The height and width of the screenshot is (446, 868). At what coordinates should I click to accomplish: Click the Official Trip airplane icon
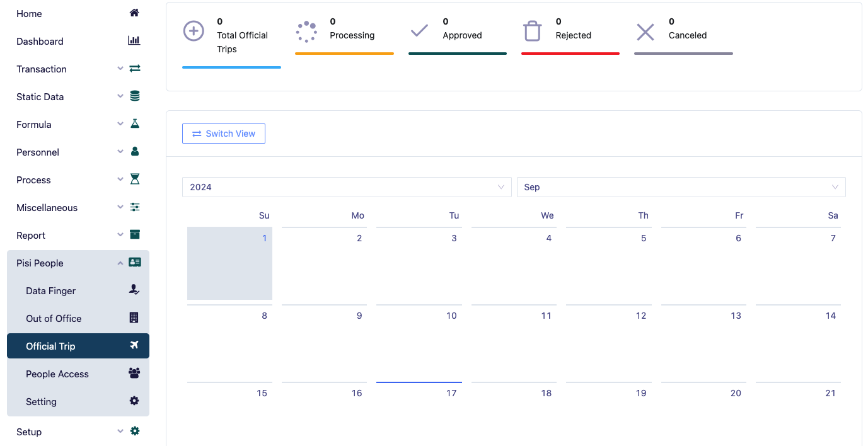(134, 345)
